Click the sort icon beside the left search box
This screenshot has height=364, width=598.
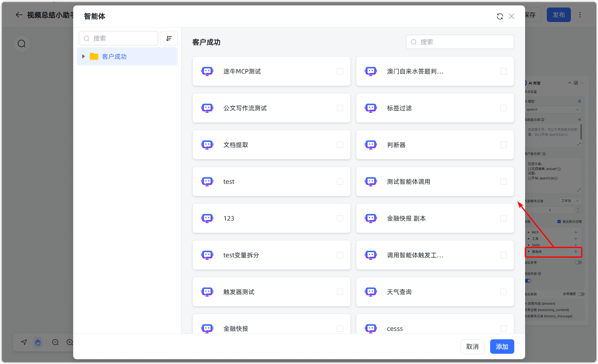(x=169, y=38)
